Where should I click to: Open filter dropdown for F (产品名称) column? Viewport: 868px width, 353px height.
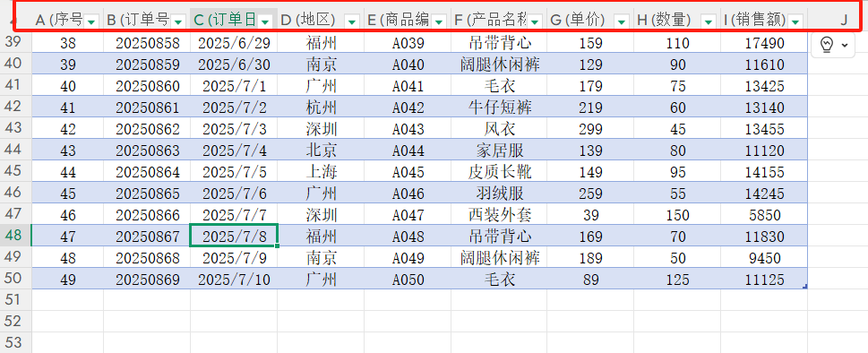pyautogui.click(x=535, y=22)
